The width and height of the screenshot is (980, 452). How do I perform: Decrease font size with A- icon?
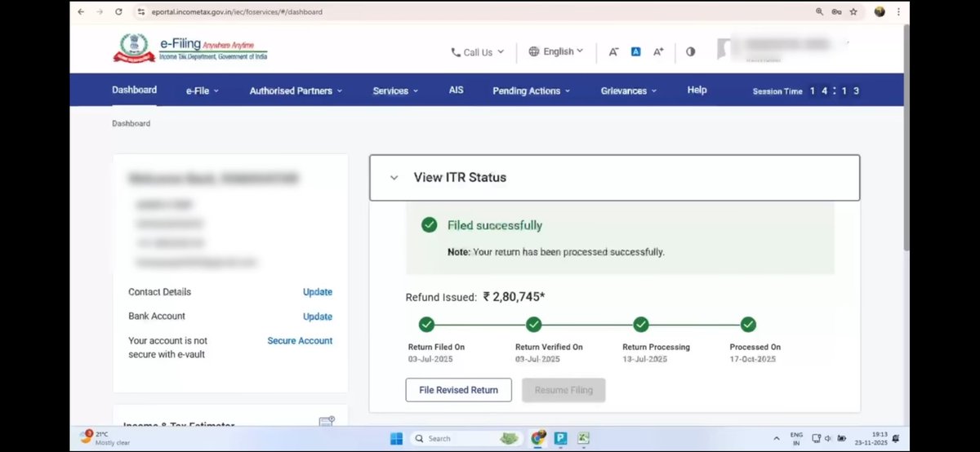pos(613,51)
